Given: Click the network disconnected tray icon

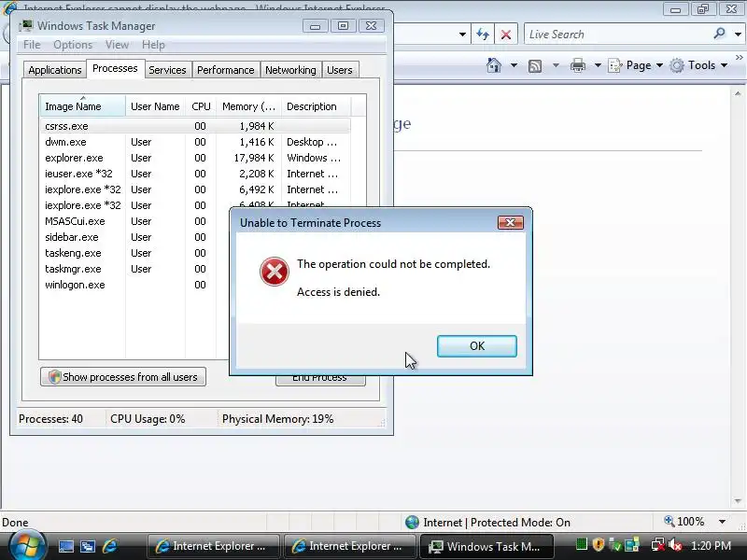Looking at the screenshot, I should 658,545.
